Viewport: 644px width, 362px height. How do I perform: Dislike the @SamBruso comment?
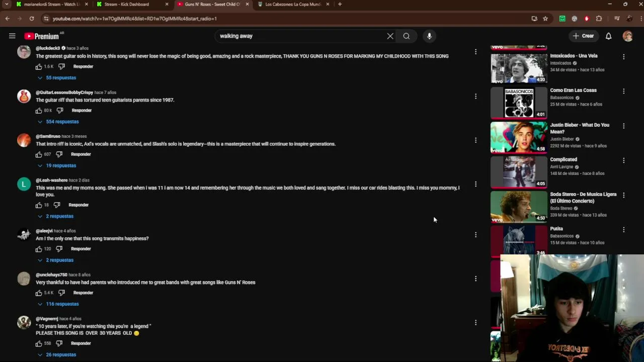coord(59,154)
